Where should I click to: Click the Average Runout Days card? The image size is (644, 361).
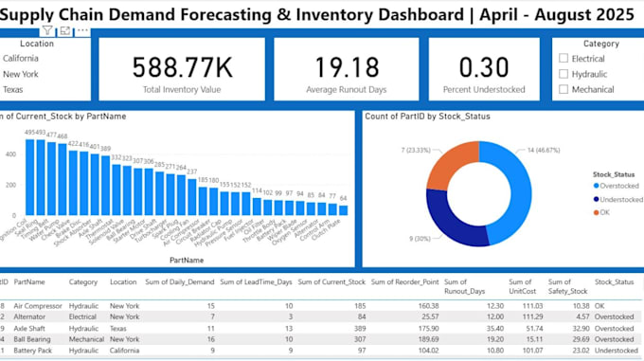[x=347, y=69]
